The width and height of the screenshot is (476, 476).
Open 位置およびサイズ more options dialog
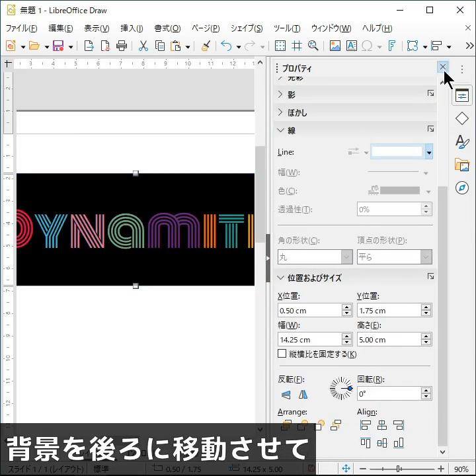coord(430,276)
